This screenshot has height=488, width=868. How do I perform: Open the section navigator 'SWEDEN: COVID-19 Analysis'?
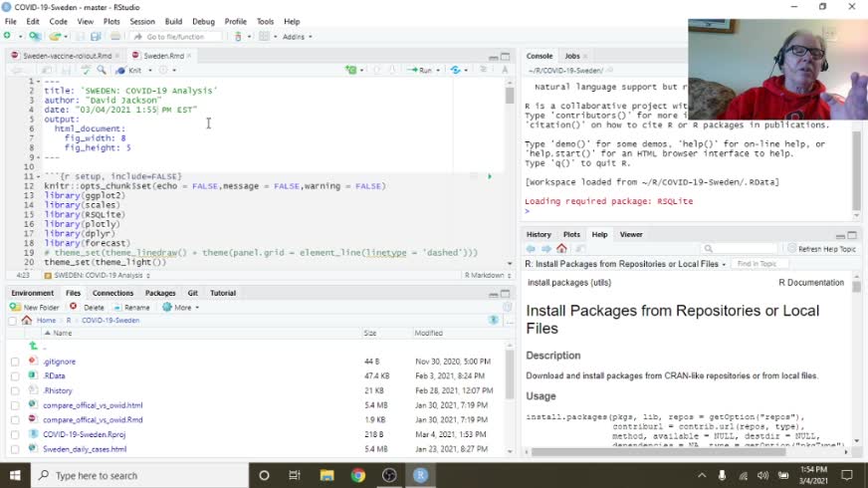[98, 275]
